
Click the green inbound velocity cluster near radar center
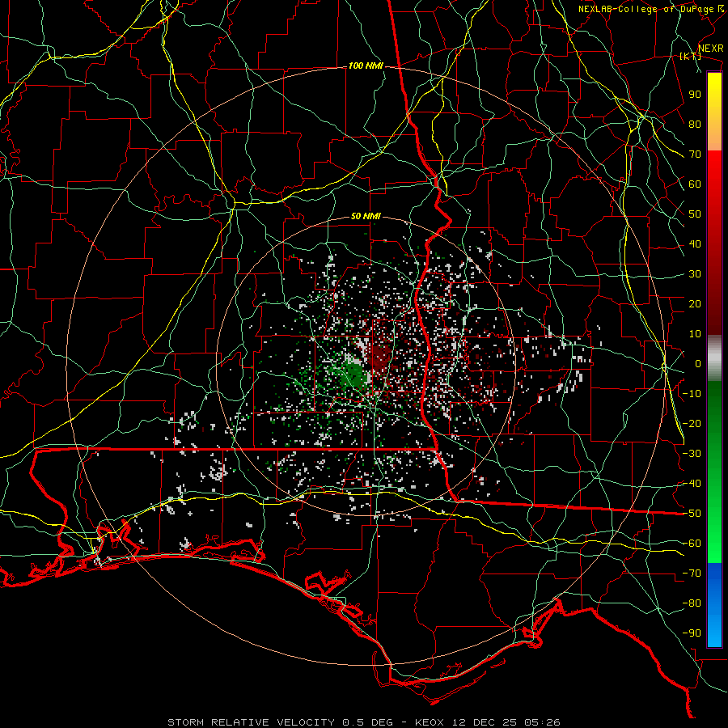coord(353,375)
